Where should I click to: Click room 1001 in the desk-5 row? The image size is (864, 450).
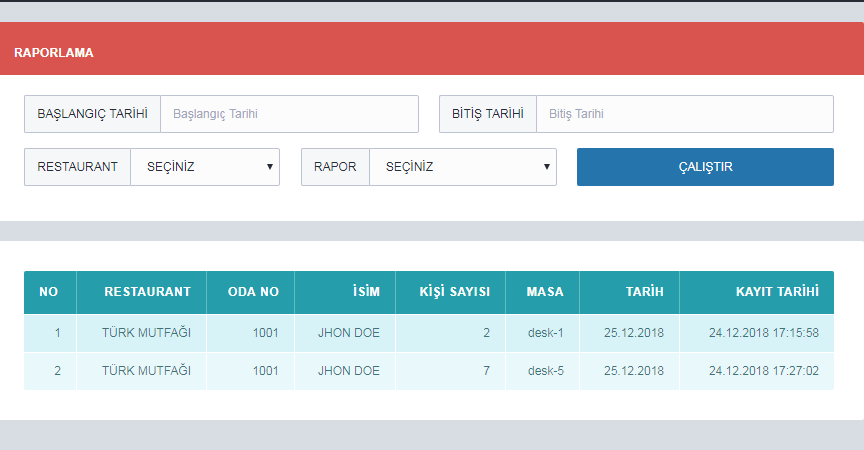coord(266,371)
